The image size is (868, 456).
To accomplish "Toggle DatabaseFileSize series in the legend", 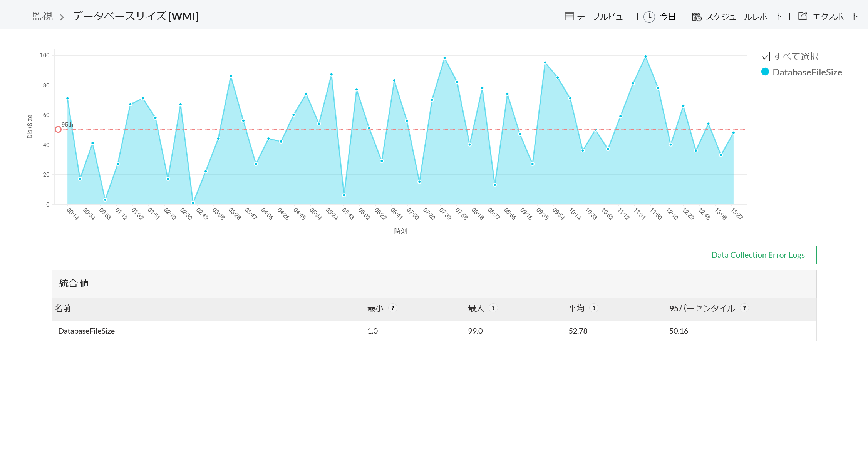I will click(807, 72).
